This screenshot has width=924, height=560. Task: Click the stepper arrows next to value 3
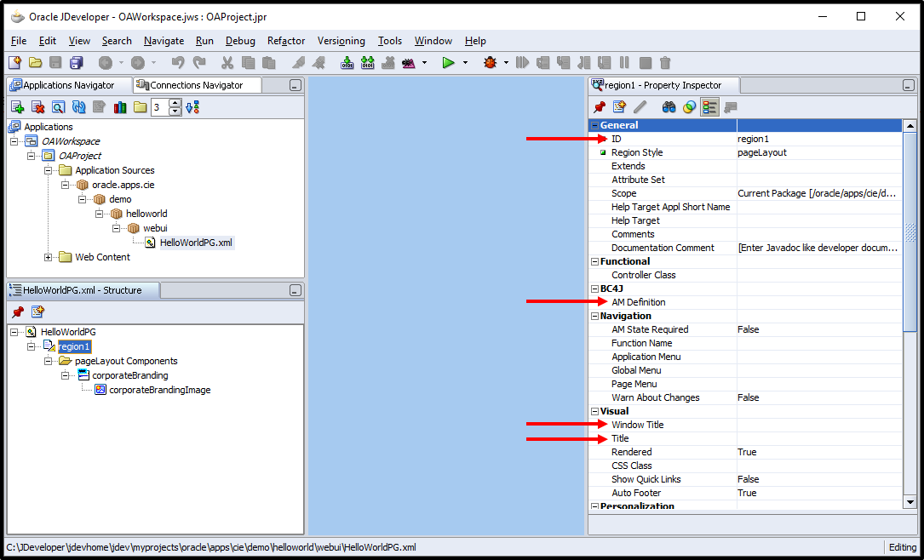coord(175,107)
